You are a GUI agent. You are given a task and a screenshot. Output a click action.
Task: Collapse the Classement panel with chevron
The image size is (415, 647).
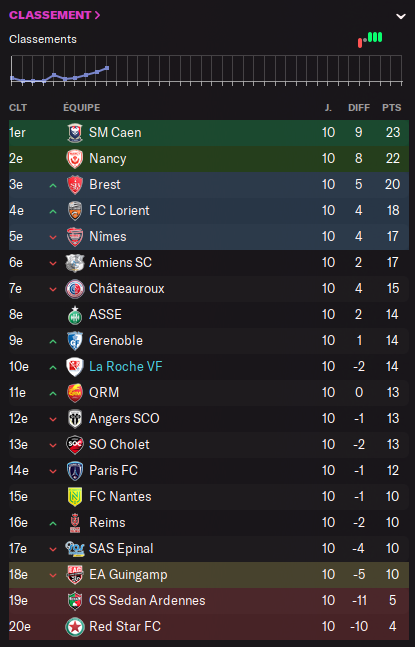tap(401, 16)
